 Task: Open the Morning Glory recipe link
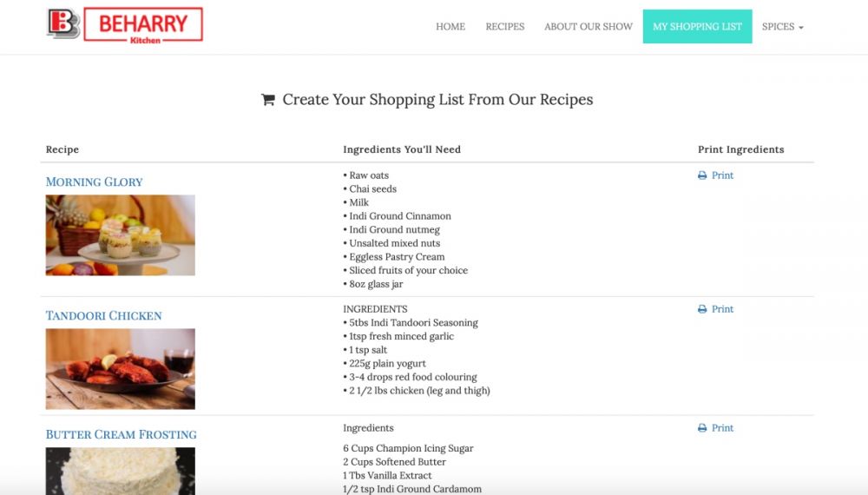pyautogui.click(x=94, y=182)
